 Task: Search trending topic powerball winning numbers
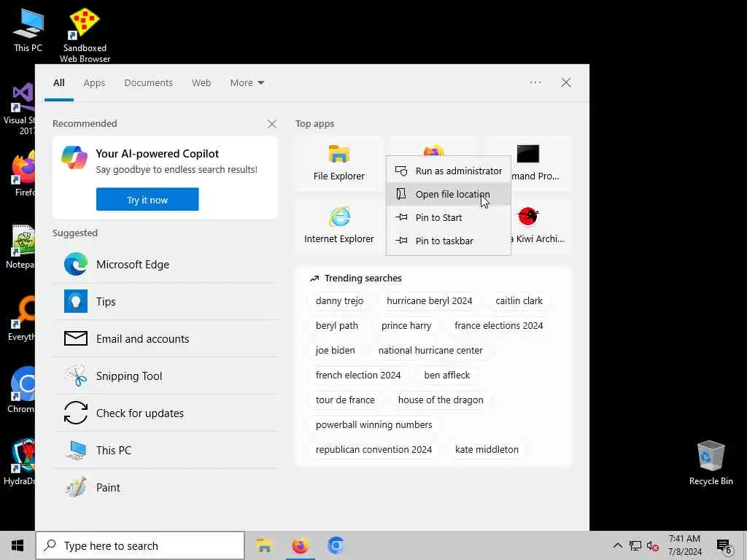[373, 425]
